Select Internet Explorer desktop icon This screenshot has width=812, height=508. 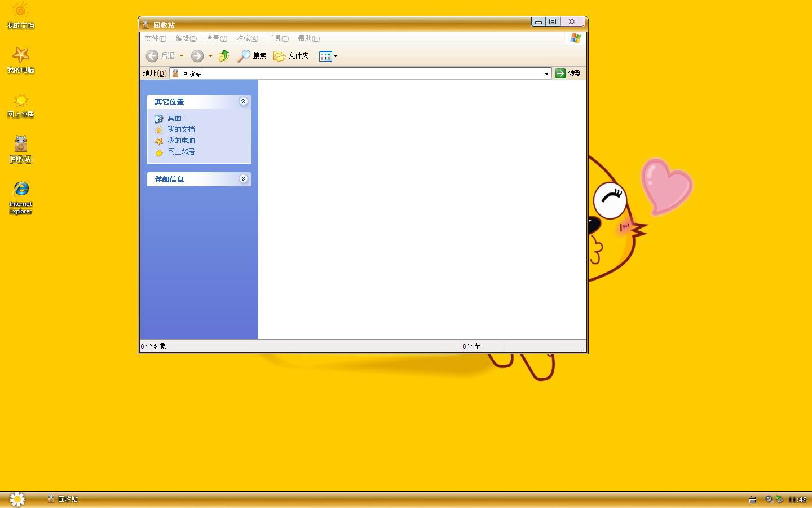[x=20, y=197]
